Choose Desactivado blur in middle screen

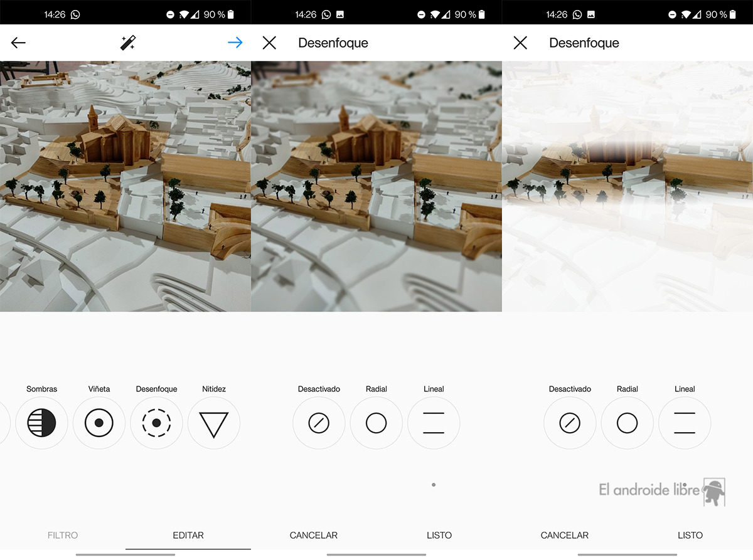(x=319, y=423)
